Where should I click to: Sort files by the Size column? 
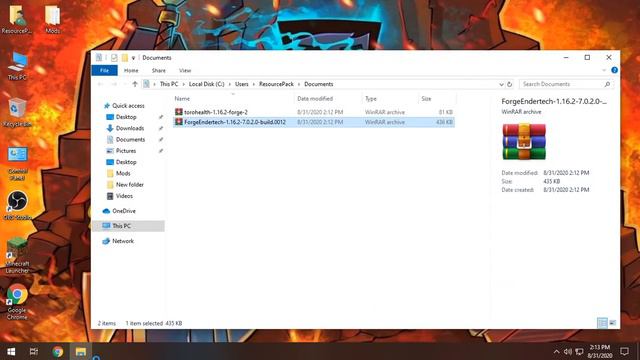pyautogui.click(x=437, y=99)
